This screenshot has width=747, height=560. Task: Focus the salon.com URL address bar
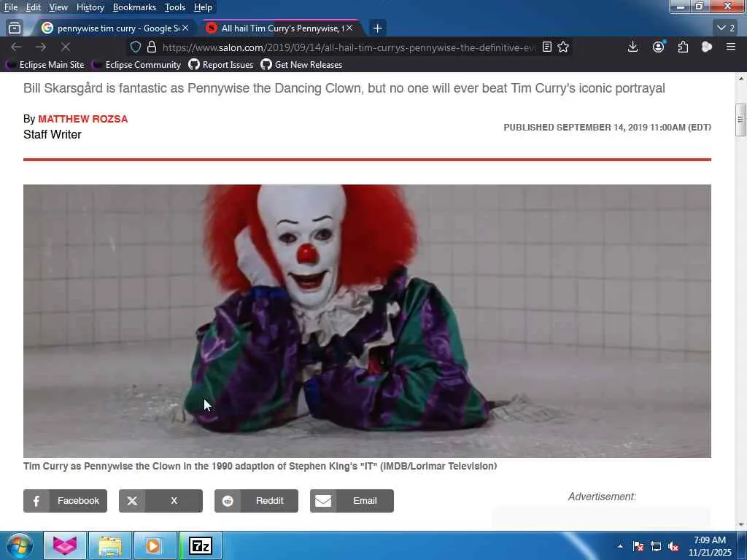pos(349,47)
